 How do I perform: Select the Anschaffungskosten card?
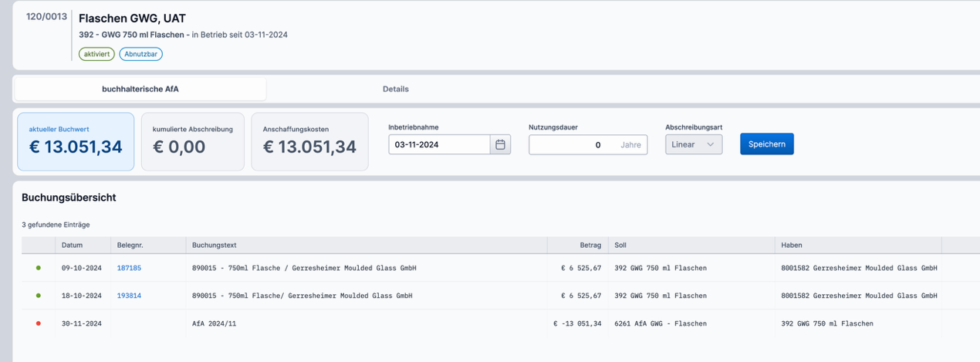(309, 141)
